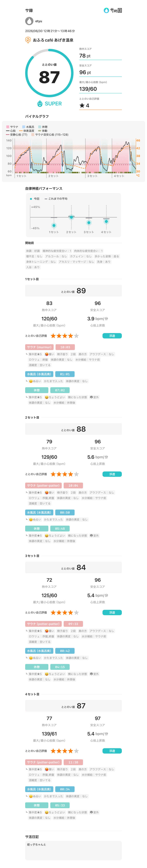The width and height of the screenshot is (147, 868).
Task: Select the 1セット point in performance chart
Action: click(x=54, y=225)
